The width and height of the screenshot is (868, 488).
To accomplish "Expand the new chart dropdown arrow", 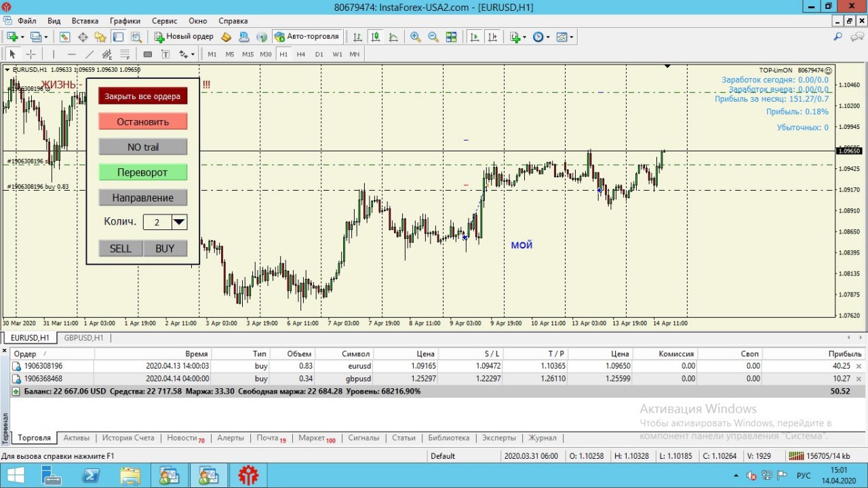I will [22, 37].
